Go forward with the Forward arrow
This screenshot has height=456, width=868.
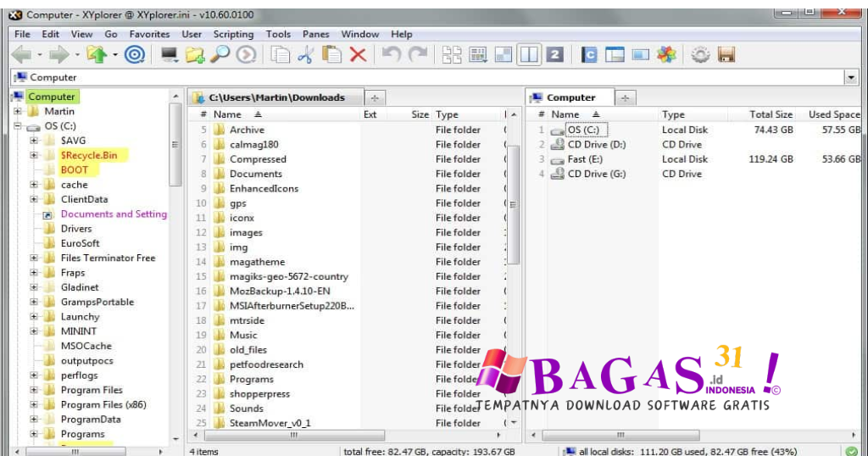pos(58,55)
